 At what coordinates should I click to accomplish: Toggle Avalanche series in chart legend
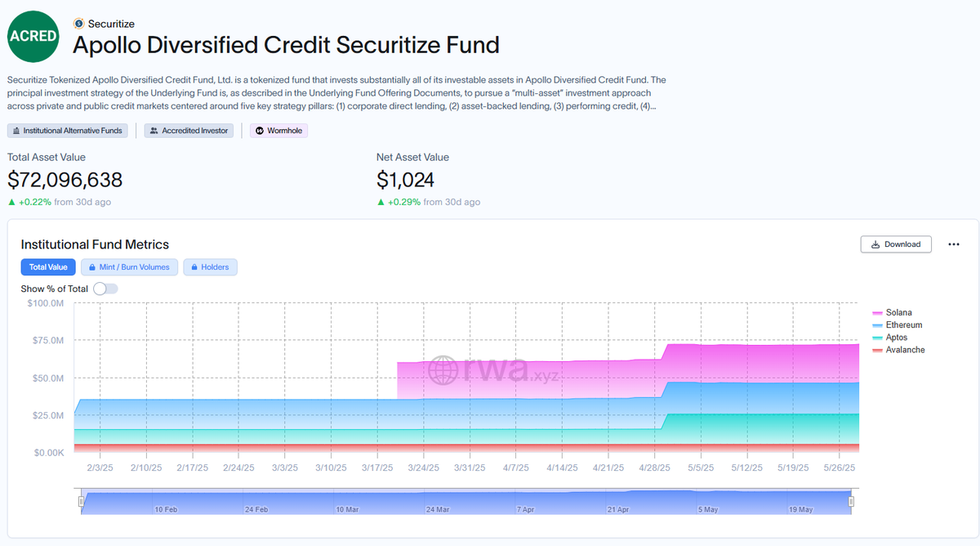(x=898, y=350)
